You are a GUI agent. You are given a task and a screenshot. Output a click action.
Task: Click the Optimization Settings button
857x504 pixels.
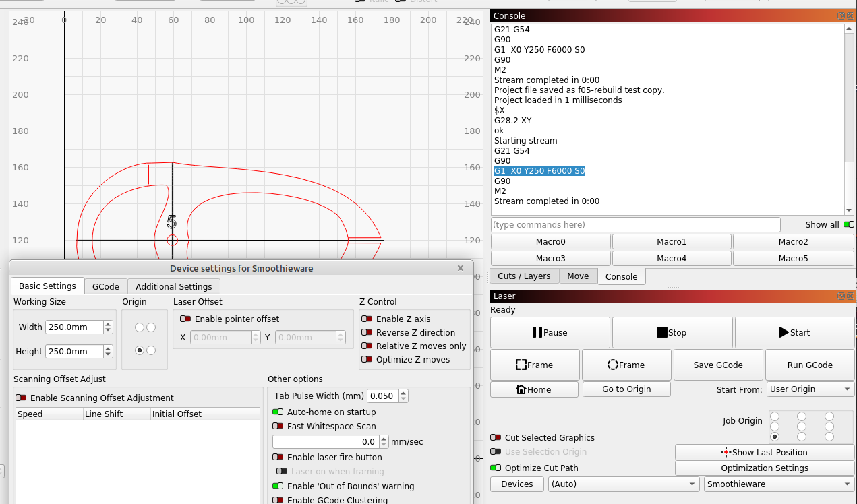click(x=764, y=468)
